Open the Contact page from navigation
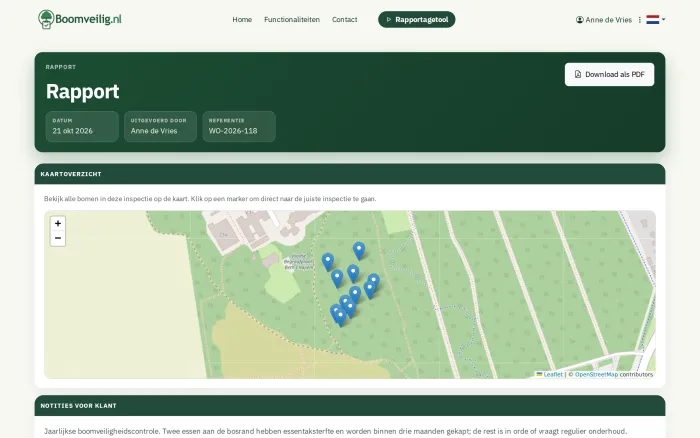The width and height of the screenshot is (700, 438). click(x=345, y=20)
